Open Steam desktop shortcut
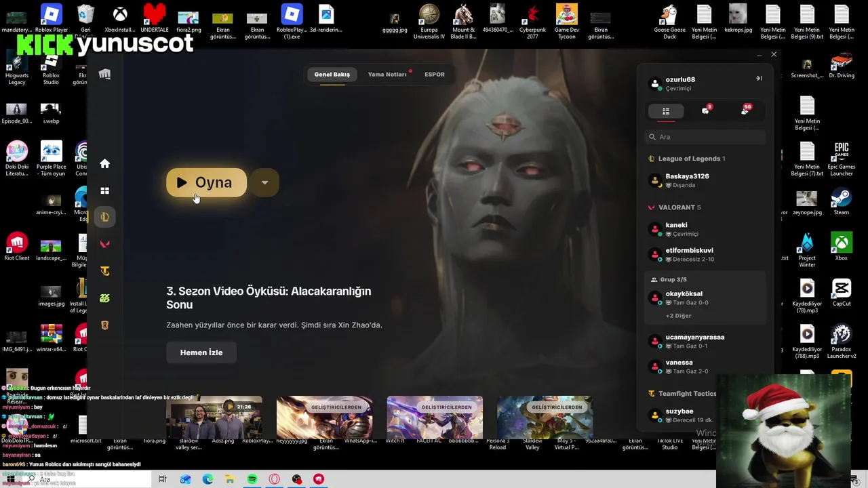The width and height of the screenshot is (868, 488). 842,203
